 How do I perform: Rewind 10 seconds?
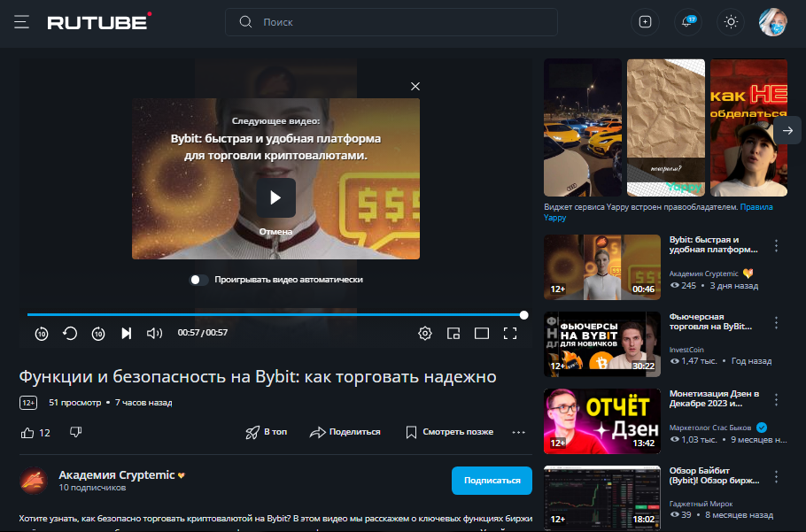click(x=42, y=334)
